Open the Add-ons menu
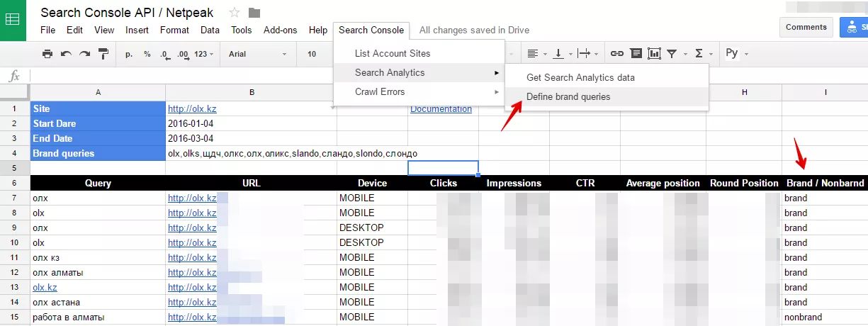The image size is (868, 326). [x=281, y=30]
